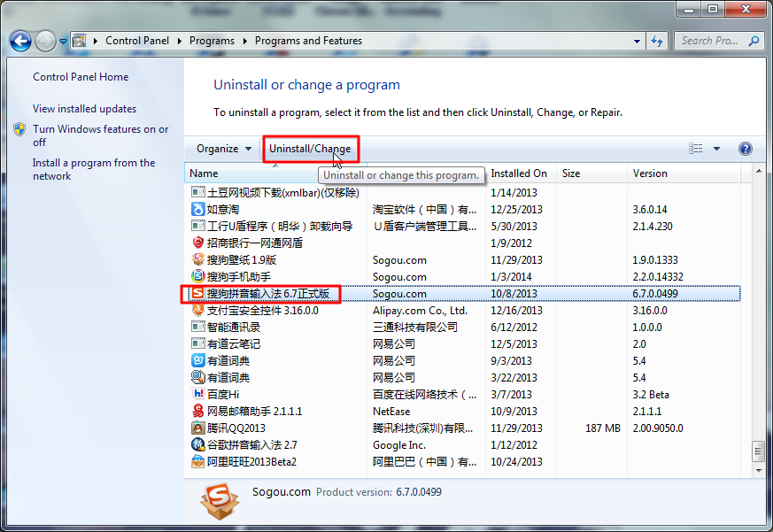Screen dimensions: 773x532
Task: Click install date 12/25/2013 cell
Action: click(516, 210)
